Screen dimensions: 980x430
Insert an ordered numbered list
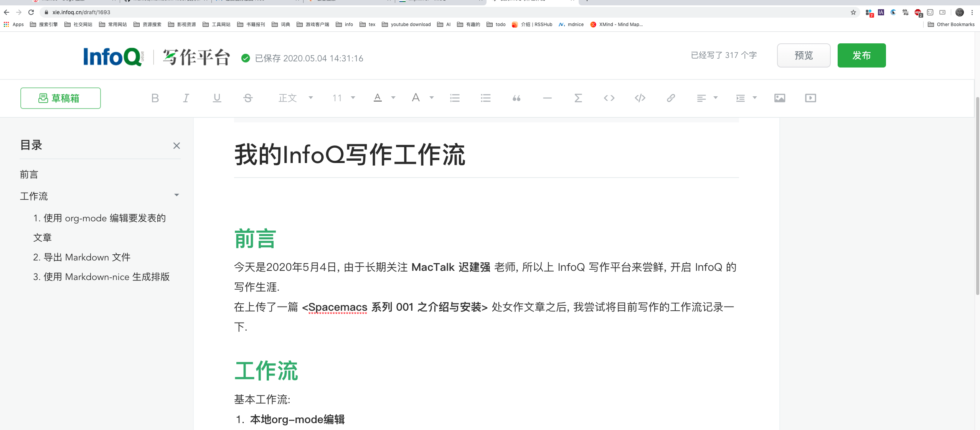pyautogui.click(x=455, y=98)
